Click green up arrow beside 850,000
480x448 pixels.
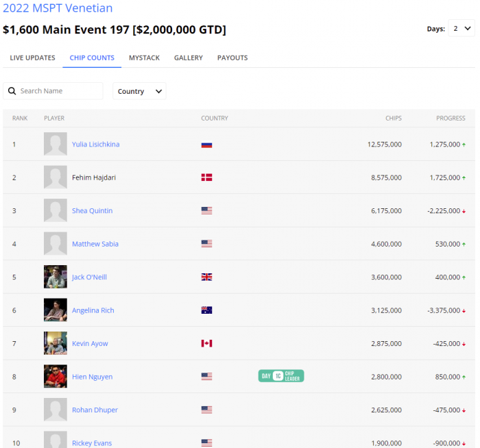click(464, 377)
